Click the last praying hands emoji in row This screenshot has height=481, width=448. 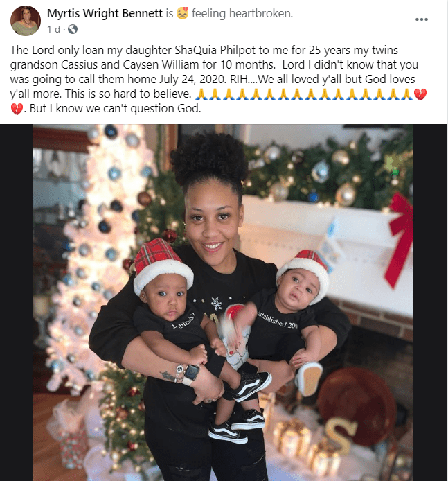406,94
